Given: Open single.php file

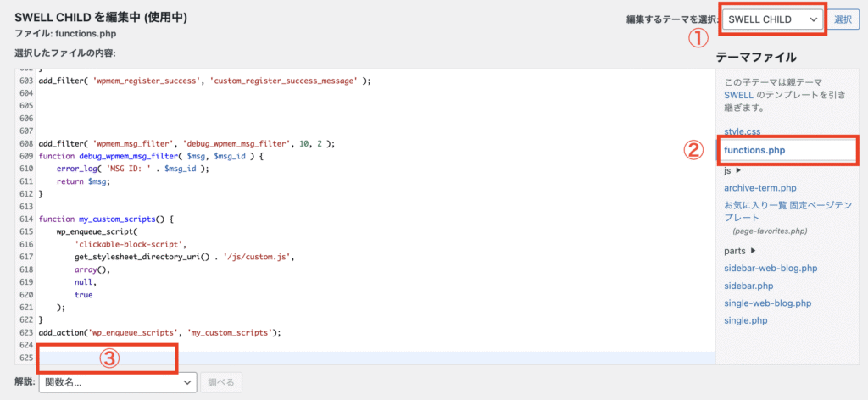Looking at the screenshot, I should pos(746,320).
